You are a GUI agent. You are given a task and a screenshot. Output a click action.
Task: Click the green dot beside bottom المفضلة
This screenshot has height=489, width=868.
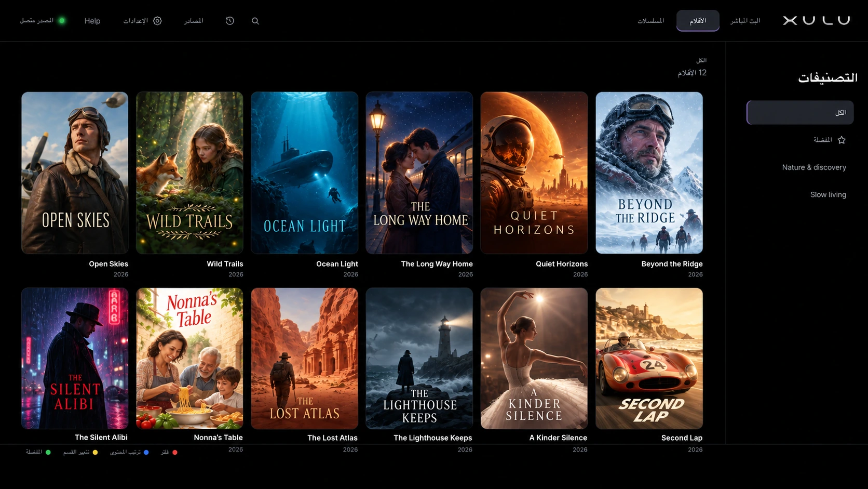(48, 452)
